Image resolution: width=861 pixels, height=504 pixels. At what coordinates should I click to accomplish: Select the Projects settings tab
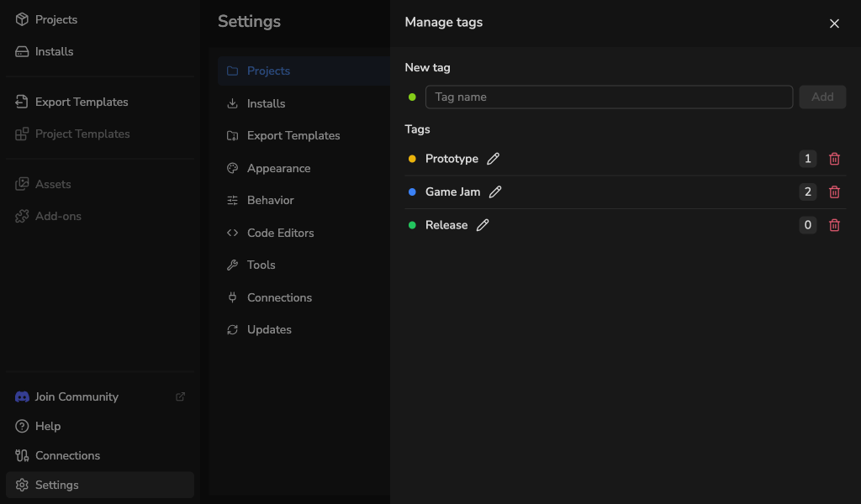[x=304, y=71]
